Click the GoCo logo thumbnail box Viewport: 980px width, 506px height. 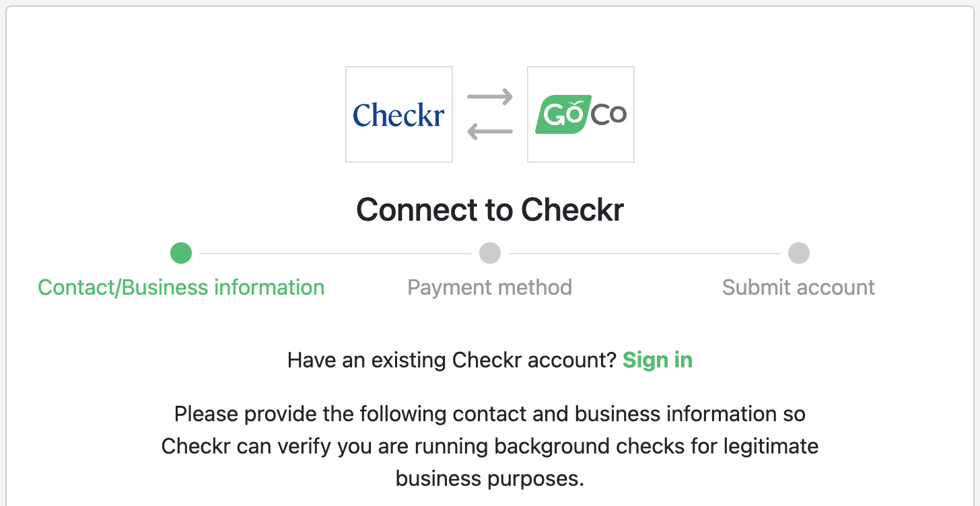pos(580,114)
